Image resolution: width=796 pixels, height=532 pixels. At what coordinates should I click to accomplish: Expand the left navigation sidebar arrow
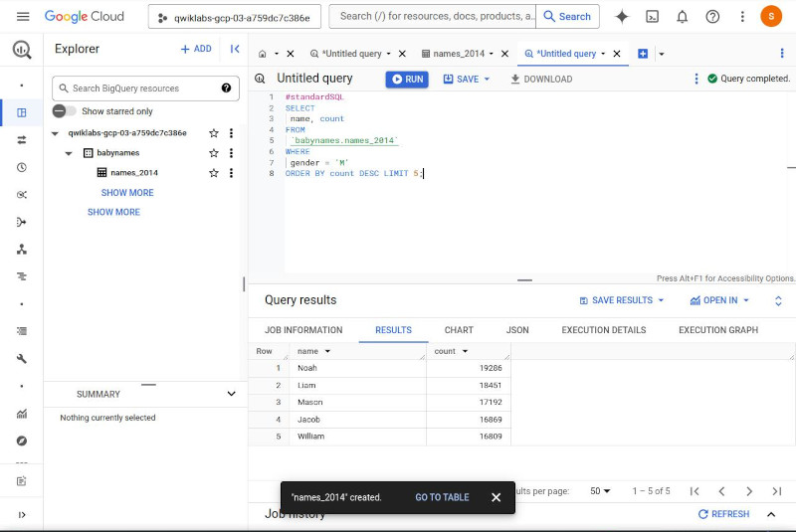coord(21,515)
